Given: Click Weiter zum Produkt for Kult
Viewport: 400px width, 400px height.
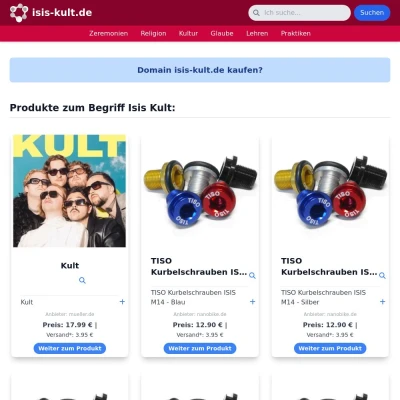Looking at the screenshot, I should 70,348.
